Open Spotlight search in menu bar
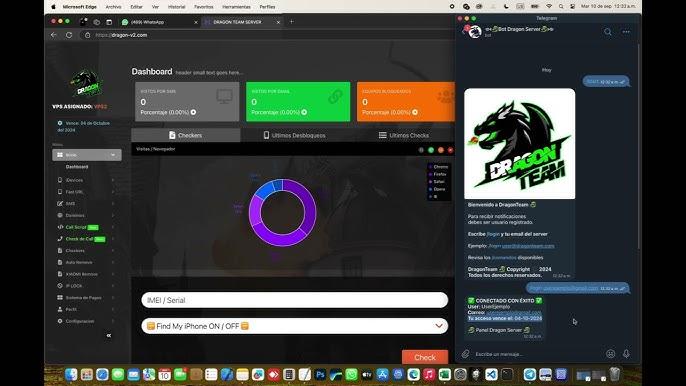Viewport: 686px width, 386px height. pos(561,7)
